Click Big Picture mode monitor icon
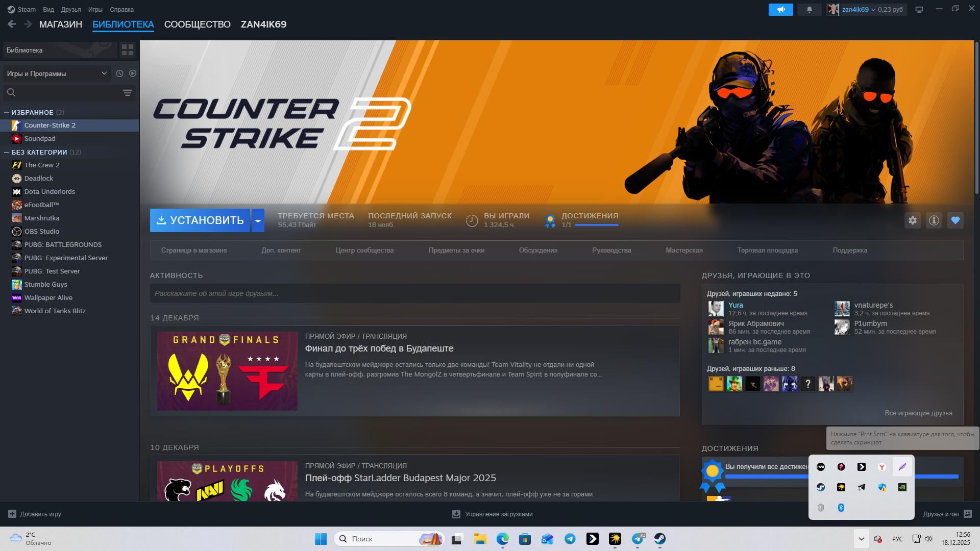 tap(919, 10)
